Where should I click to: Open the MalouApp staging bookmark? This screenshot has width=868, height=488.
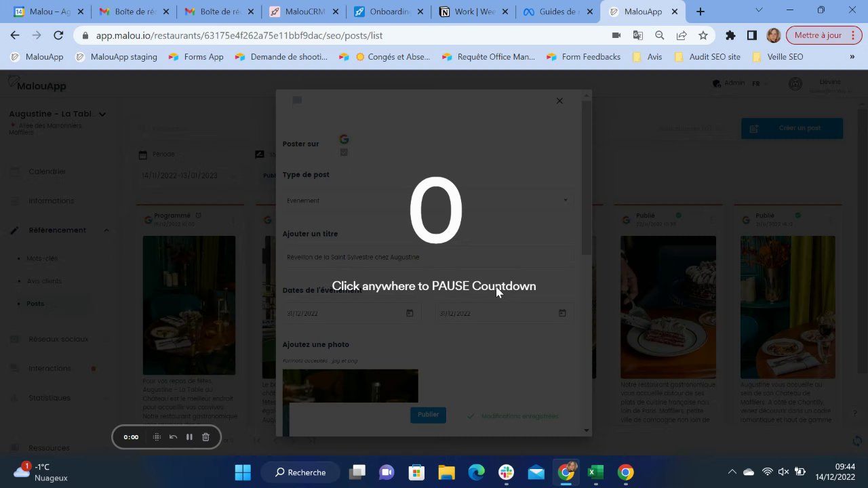coord(116,57)
